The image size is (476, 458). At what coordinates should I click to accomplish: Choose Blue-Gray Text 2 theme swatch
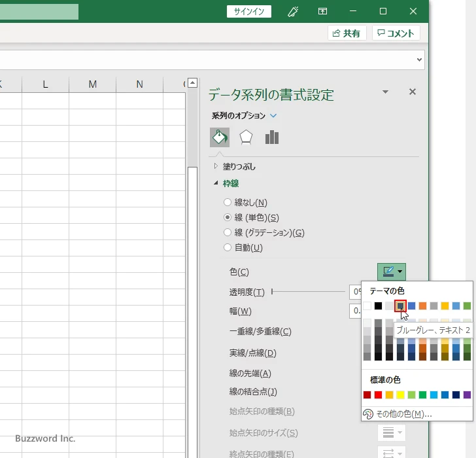[400, 306]
